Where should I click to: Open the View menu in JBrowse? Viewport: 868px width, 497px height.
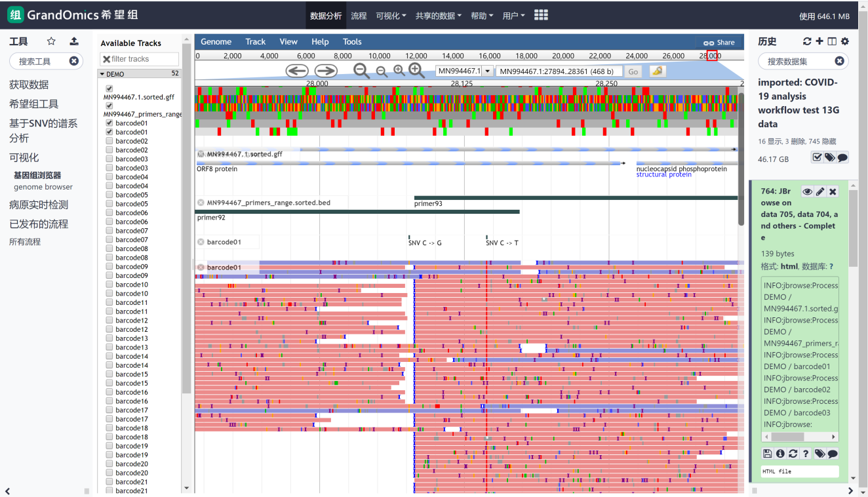288,42
